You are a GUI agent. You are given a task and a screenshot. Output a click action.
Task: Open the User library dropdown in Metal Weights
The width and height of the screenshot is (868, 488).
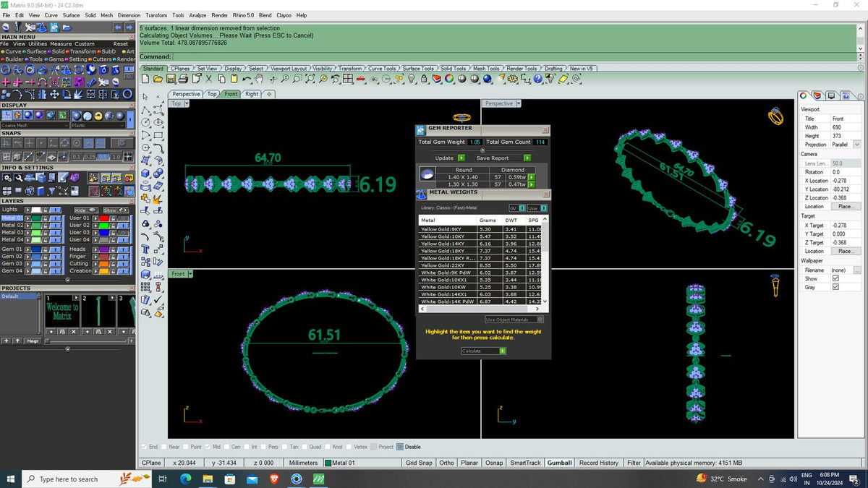click(x=537, y=208)
